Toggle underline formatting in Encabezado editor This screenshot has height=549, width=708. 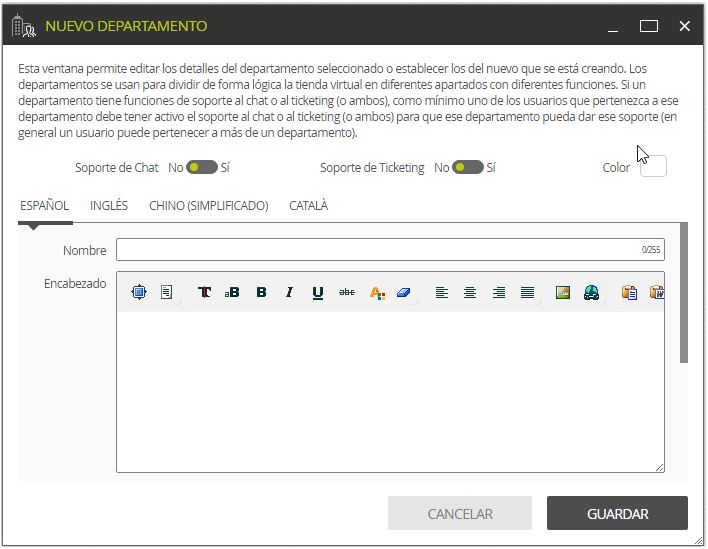click(x=318, y=293)
